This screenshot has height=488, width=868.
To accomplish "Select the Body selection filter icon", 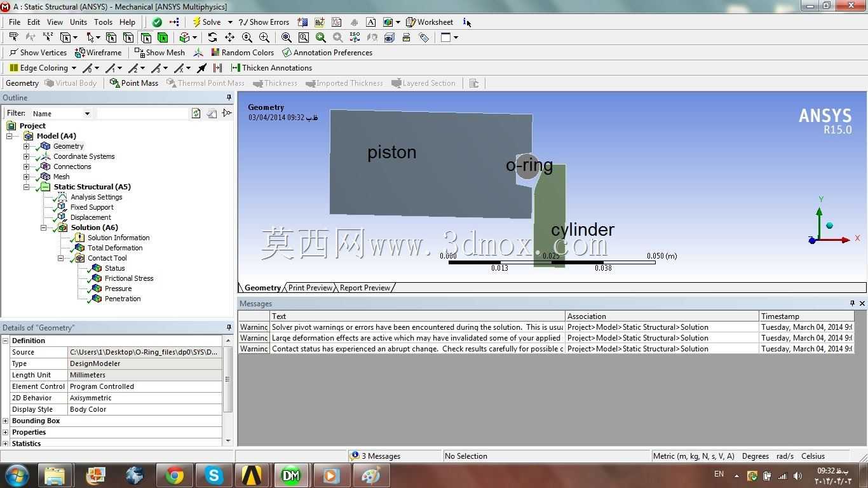I will (x=163, y=37).
